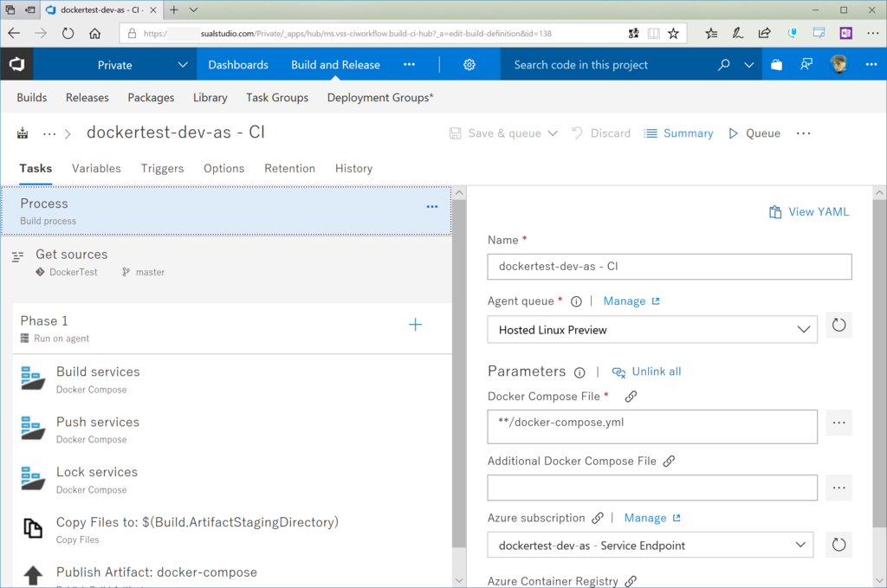Select the Push services Docker Compose task
Screen dimensions: 887x588
[x=232, y=430]
